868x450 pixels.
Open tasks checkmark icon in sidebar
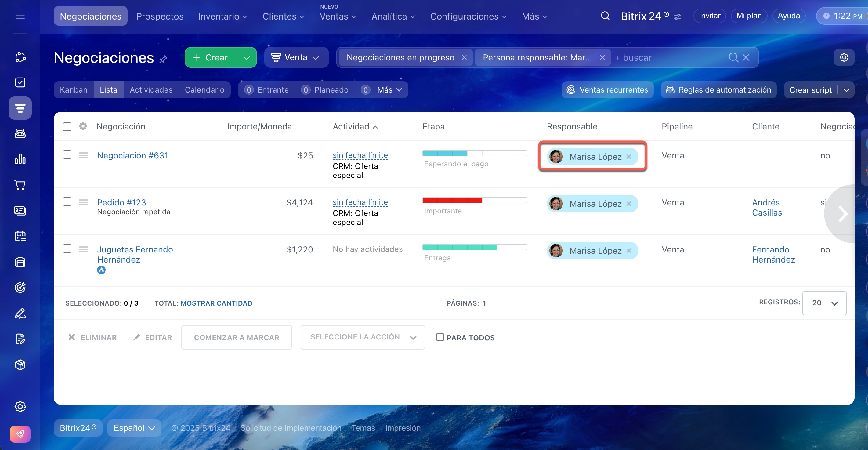(x=20, y=82)
